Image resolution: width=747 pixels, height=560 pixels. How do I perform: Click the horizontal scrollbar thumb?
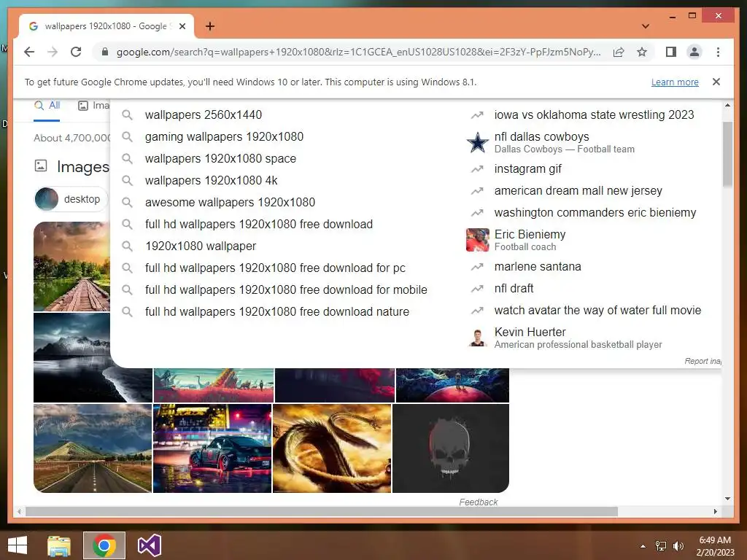pyautogui.click(x=322, y=511)
